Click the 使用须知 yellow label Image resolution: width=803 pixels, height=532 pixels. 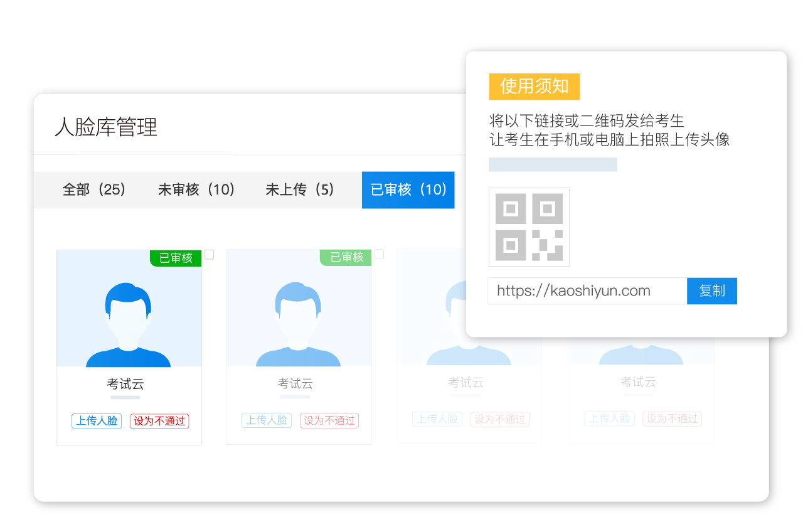(x=534, y=87)
